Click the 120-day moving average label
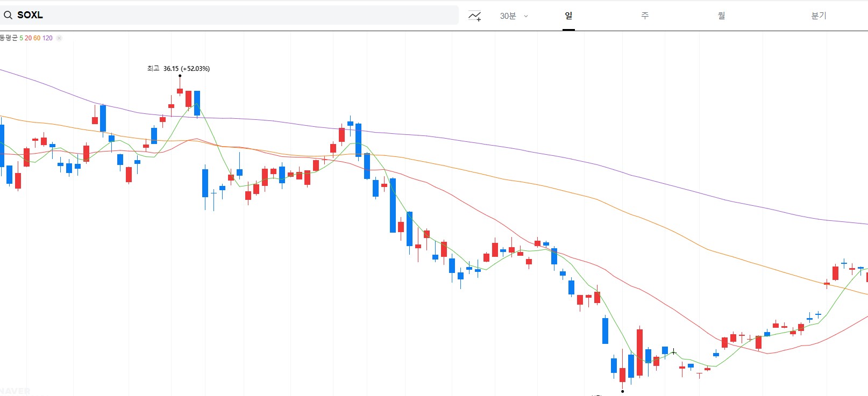 pos(47,38)
